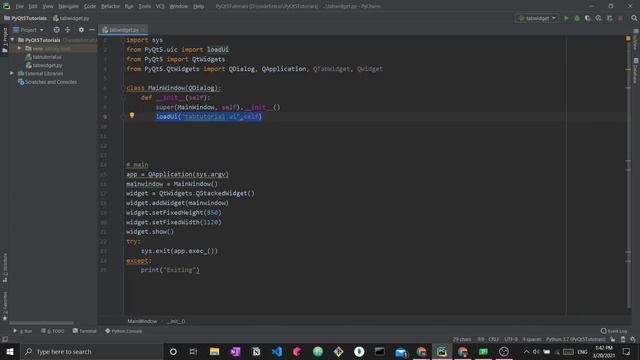
Task: Open Visual Studio Code from taskbar
Action: tap(277, 351)
